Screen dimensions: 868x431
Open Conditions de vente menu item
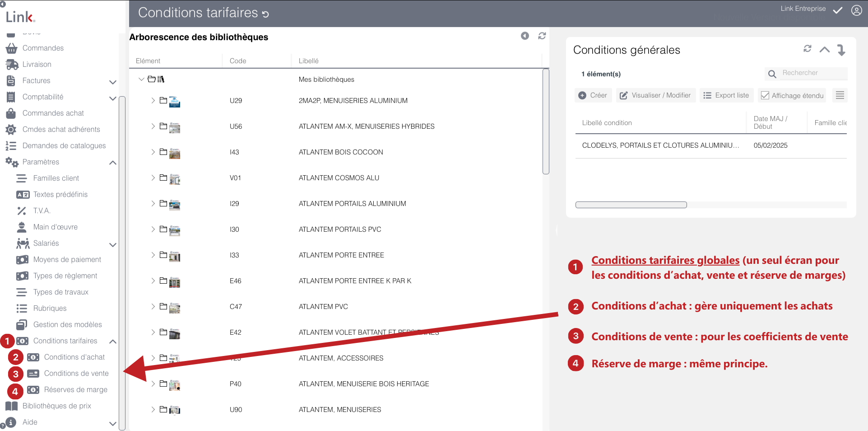pyautogui.click(x=76, y=373)
